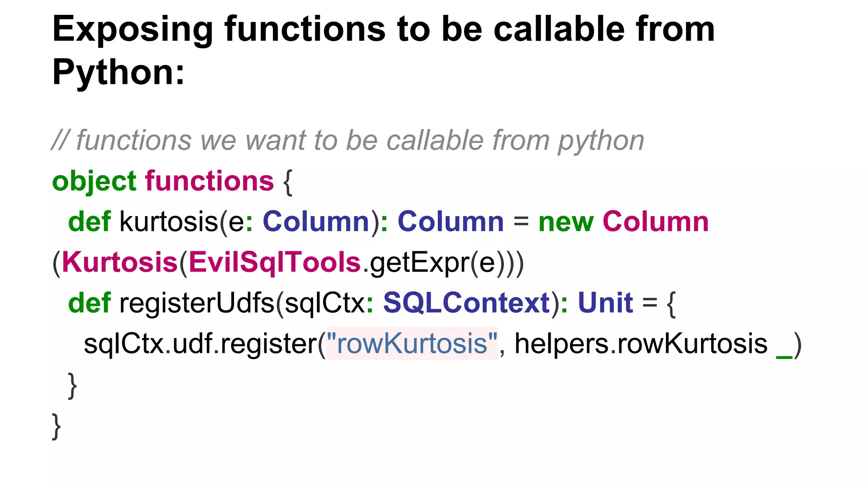
Task: Click the word "Python:" in the title
Action: pos(119,72)
